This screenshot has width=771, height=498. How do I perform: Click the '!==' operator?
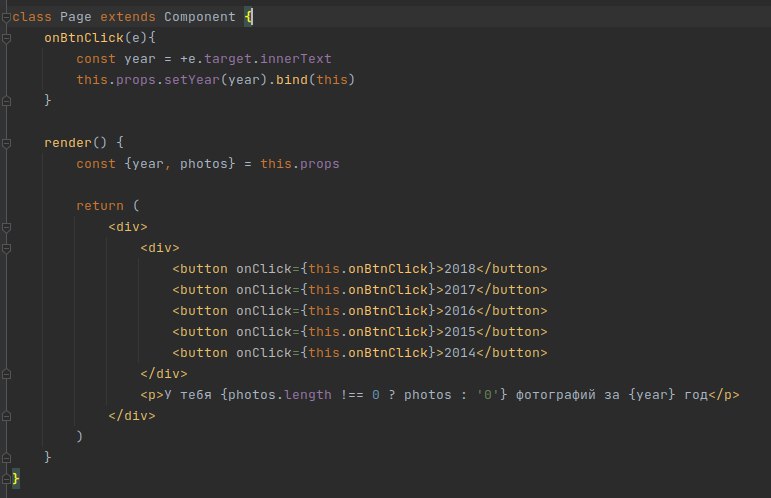[352, 395]
